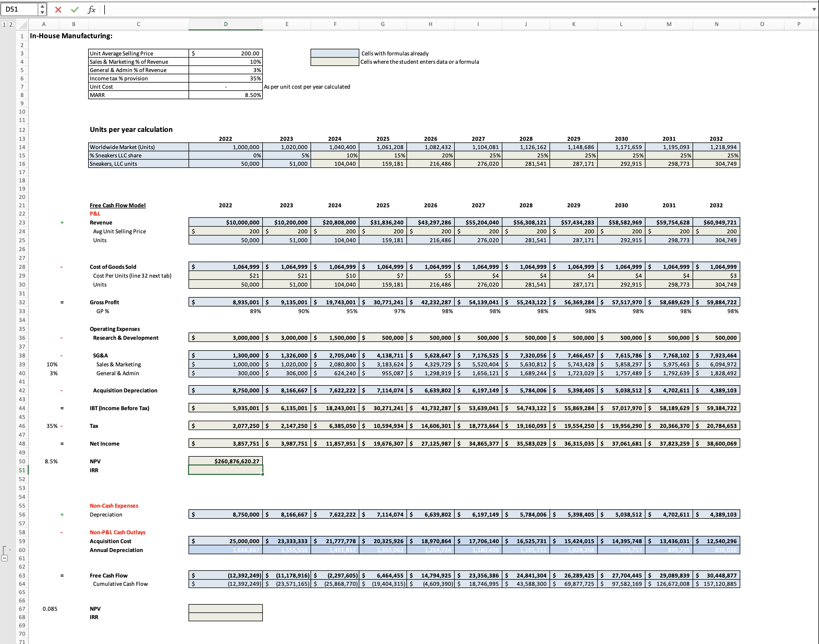This screenshot has height=644, width=819.
Task: Select the MARR value cell showing 8.50%
Action: point(226,95)
